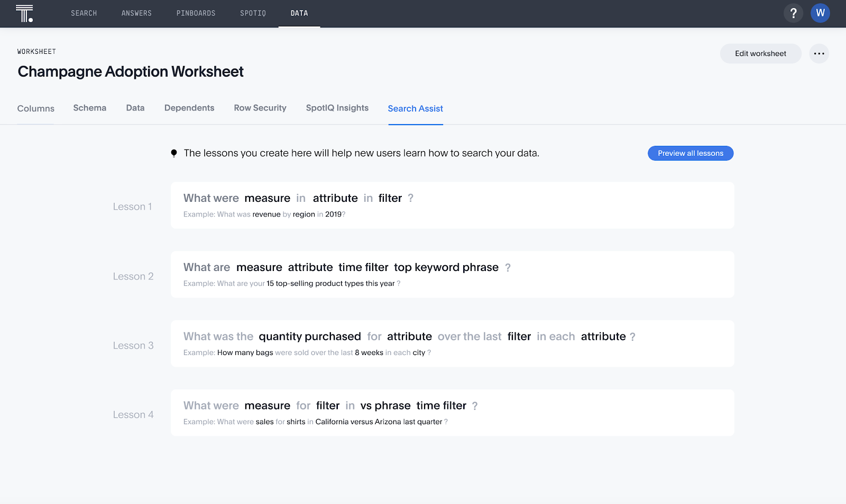The width and height of the screenshot is (846, 504).
Task: Switch to the Data worksheet tab
Action: 135,108
